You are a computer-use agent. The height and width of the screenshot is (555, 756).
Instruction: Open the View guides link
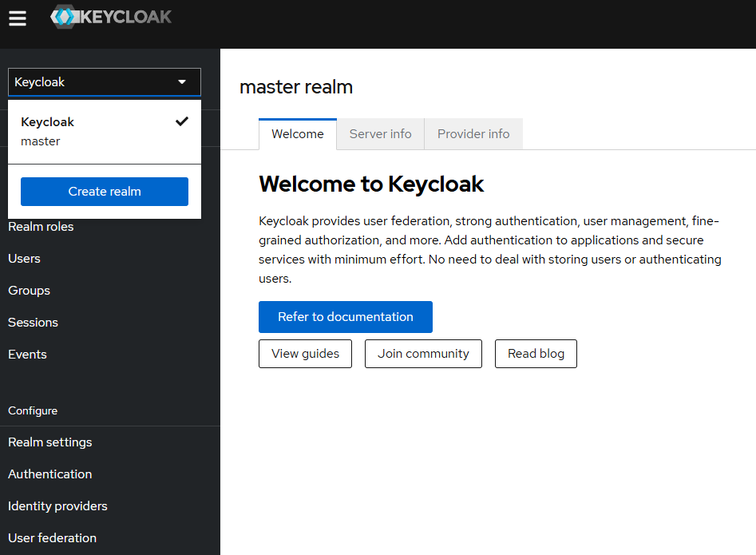pos(305,354)
